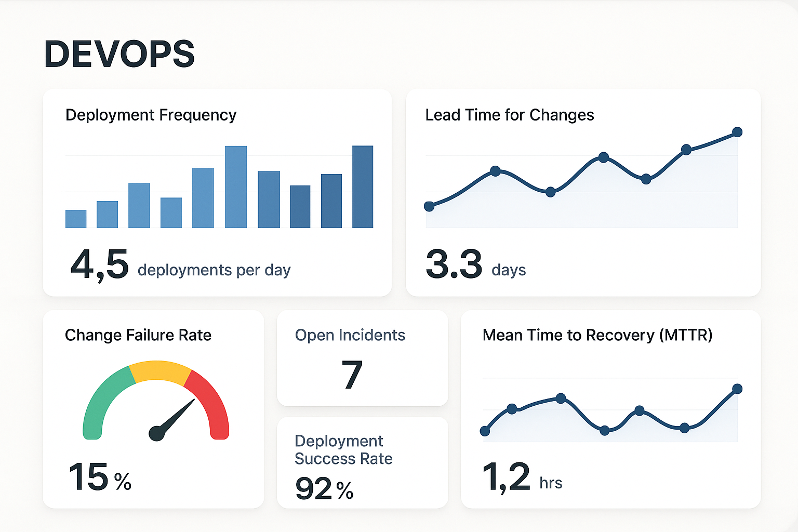Select the Change Failure Rate heading
Viewport: 798px width, 532px height.
coord(138,335)
